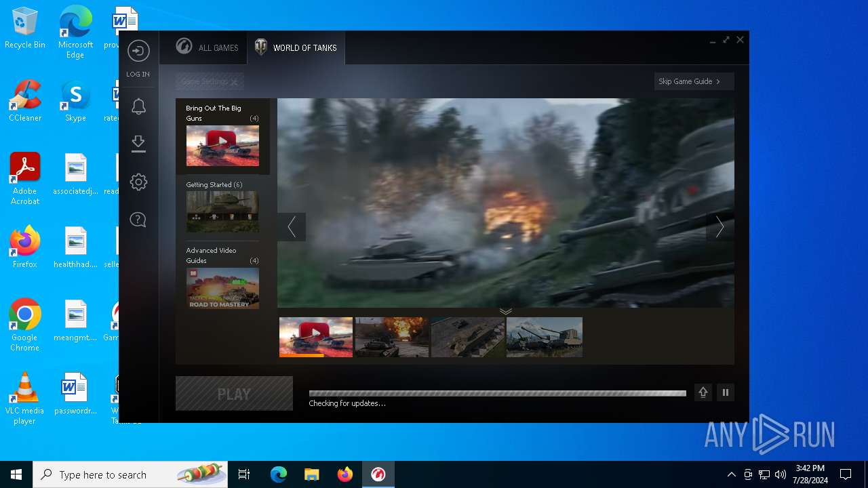This screenshot has width=868, height=488.
Task: Open File Explorer from the taskbar
Action: (x=312, y=474)
